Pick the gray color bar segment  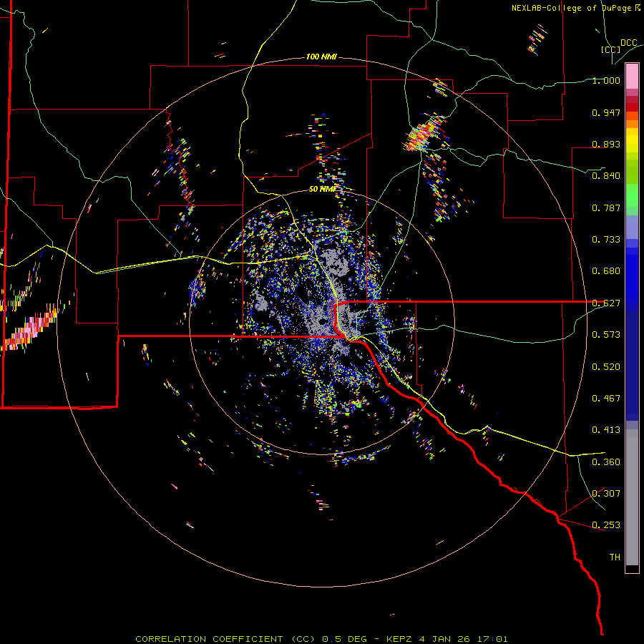click(632, 497)
